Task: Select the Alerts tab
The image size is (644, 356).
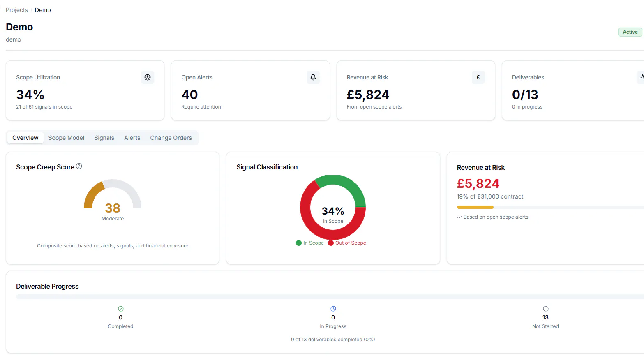Action: coord(132,138)
